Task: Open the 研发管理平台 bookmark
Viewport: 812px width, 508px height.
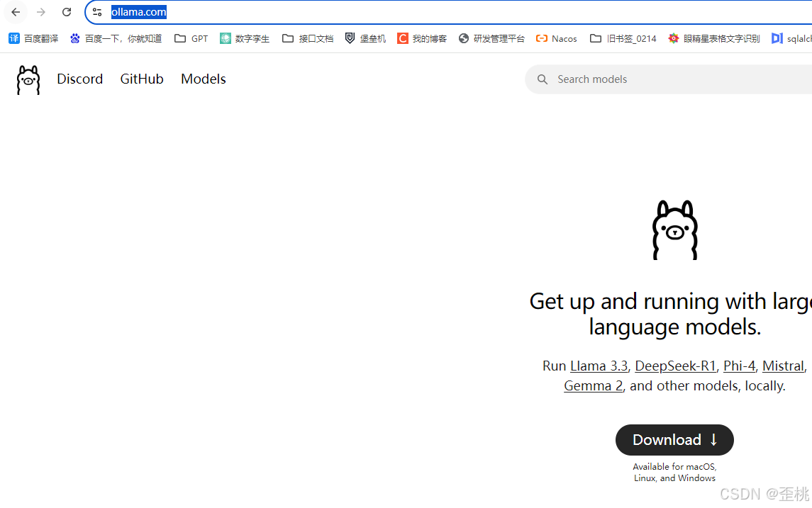Action: pos(491,38)
